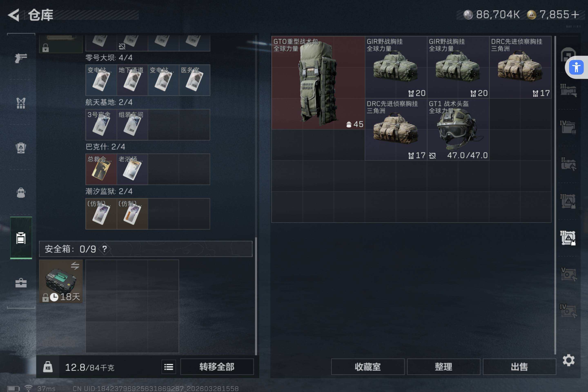The height and width of the screenshot is (392, 588).
Task: Select the GT1 战术头盔 helmet item
Action: 458,129
